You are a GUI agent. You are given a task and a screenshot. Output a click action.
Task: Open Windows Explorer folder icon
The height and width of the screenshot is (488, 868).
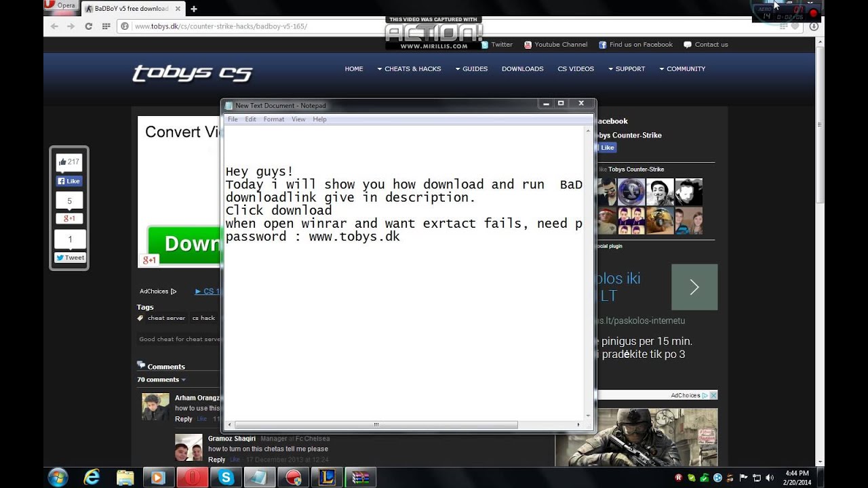click(x=125, y=477)
